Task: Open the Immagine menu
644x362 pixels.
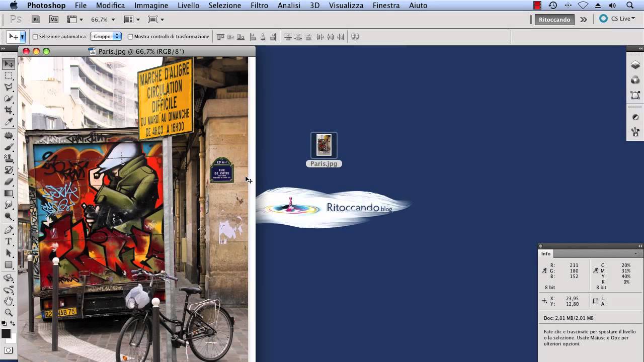Action: (x=151, y=6)
